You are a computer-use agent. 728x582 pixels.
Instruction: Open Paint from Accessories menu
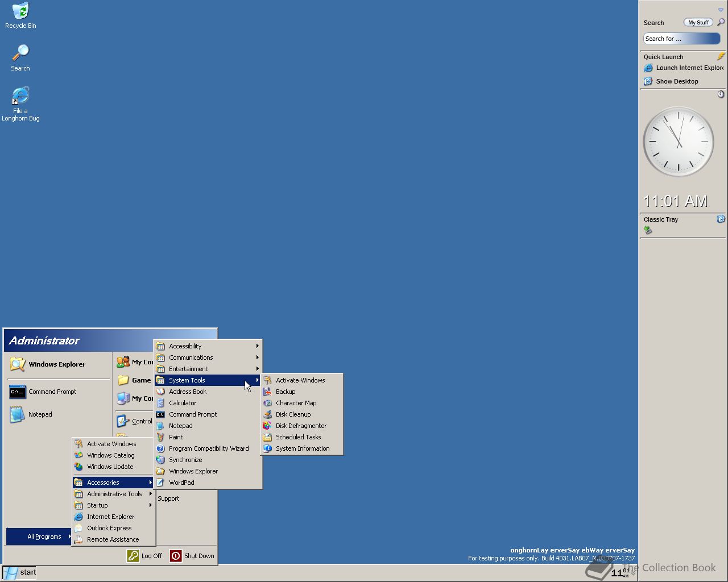(x=208, y=437)
